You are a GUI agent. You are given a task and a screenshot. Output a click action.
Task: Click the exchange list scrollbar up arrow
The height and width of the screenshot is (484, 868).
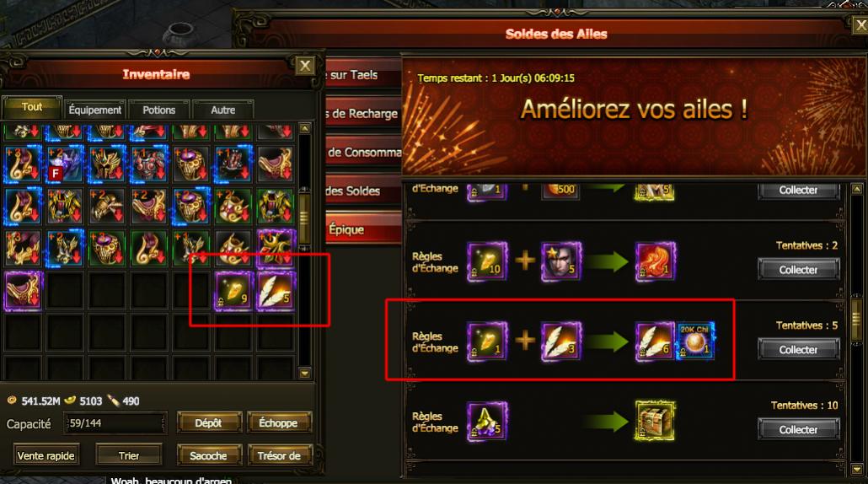click(857, 188)
